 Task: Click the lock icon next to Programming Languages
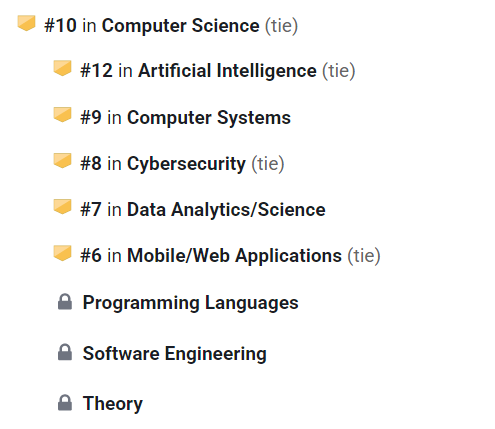pos(65,302)
